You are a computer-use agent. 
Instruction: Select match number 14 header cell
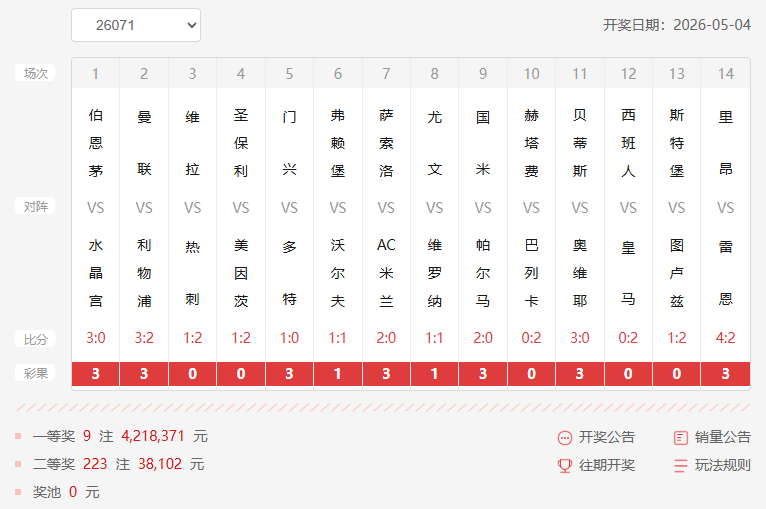pos(725,73)
